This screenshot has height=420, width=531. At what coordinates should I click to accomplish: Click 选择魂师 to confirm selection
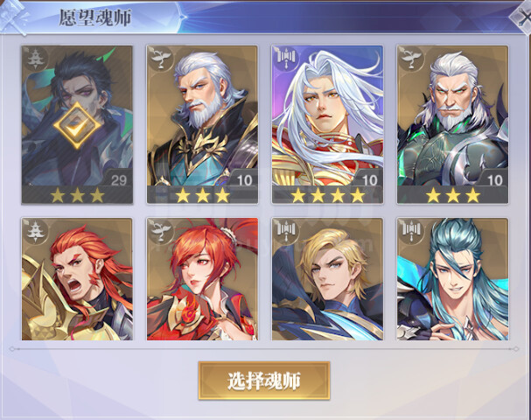click(x=264, y=381)
